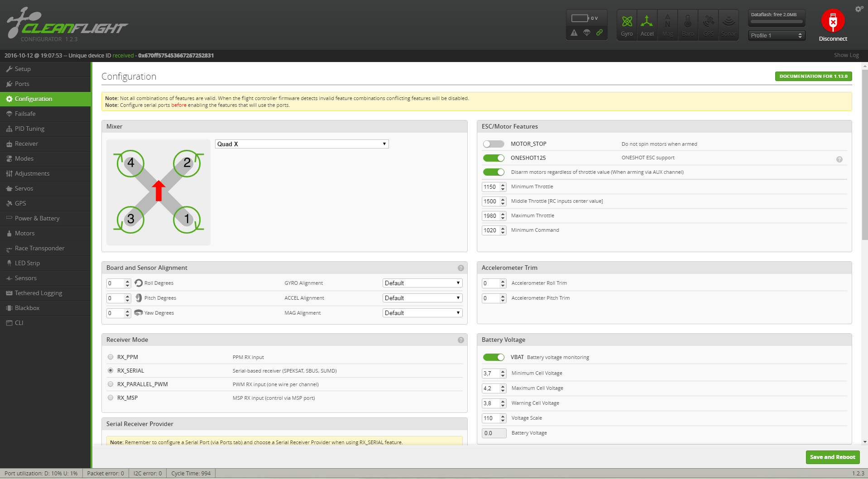Screen dimensions: 868x479
Task: Click the failsafe parachute icon under battery
Action: (587, 33)
